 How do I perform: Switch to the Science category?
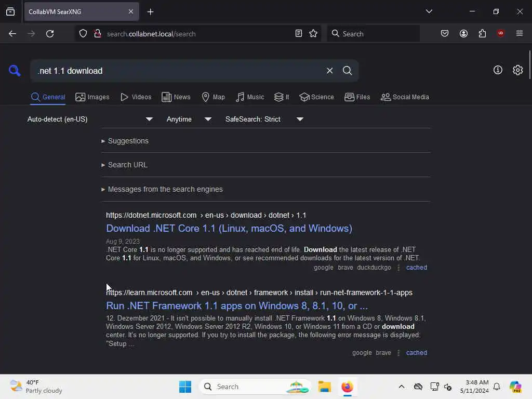(x=316, y=97)
